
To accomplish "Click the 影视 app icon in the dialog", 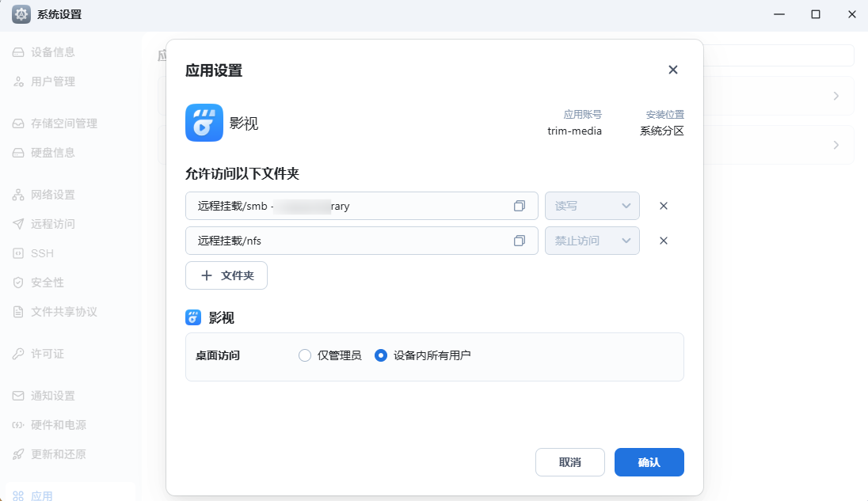I will coord(204,123).
